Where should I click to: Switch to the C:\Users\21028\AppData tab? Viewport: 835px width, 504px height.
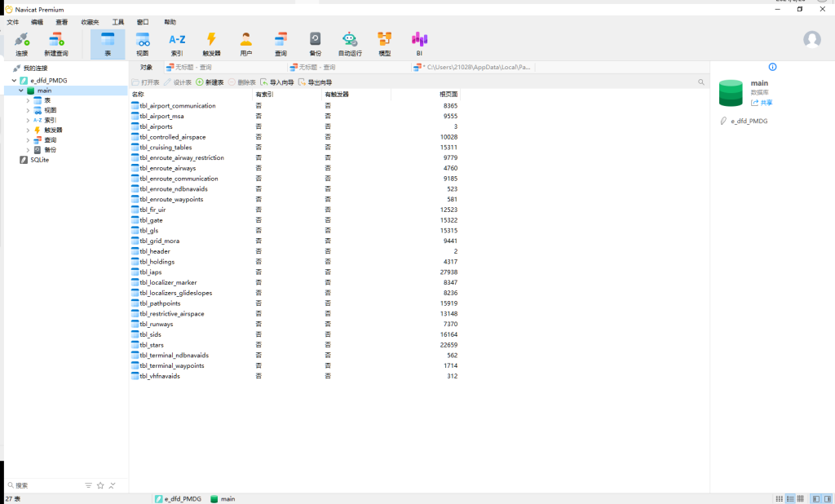click(x=472, y=67)
